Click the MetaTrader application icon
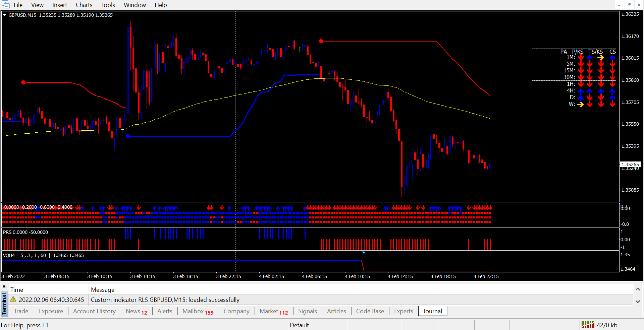Screen dimensions: 644x330 click(x=5, y=5)
